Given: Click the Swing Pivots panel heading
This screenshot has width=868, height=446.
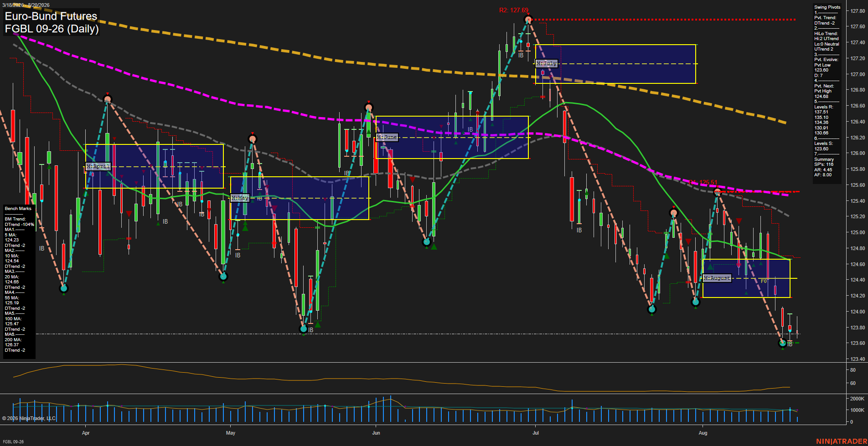Looking at the screenshot, I should 827,7.
